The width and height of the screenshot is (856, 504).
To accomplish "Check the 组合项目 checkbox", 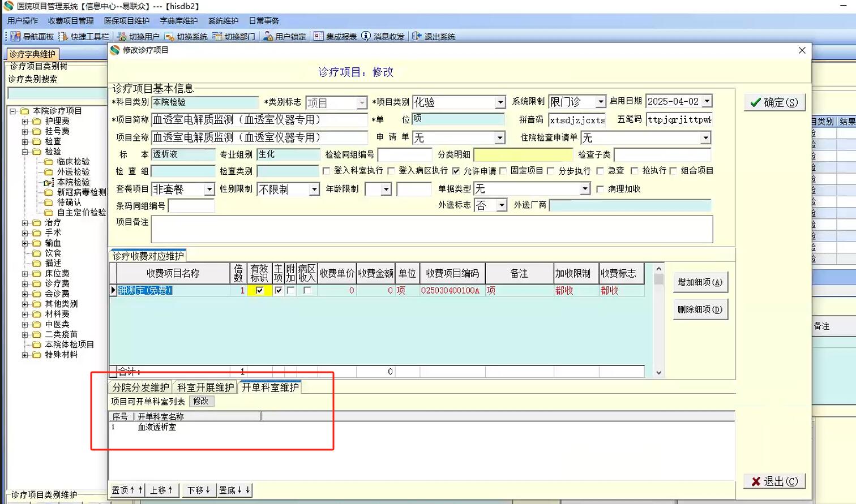I will [673, 171].
